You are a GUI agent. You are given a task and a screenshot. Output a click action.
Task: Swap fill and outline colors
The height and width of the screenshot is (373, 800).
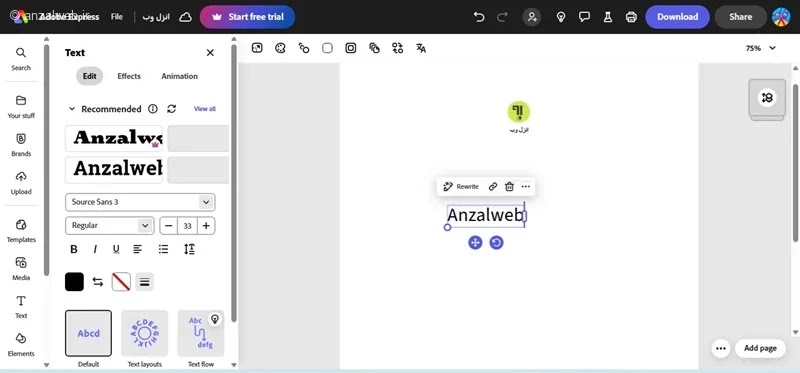(x=97, y=282)
